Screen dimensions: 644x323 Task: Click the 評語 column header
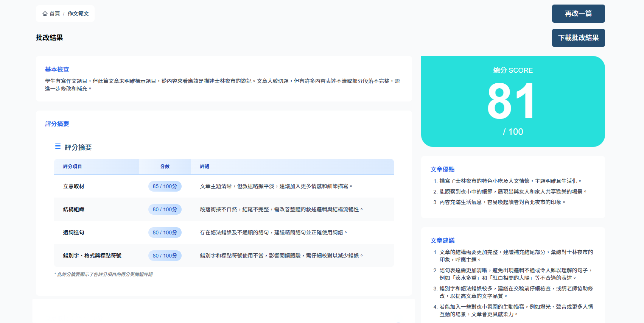pyautogui.click(x=205, y=167)
